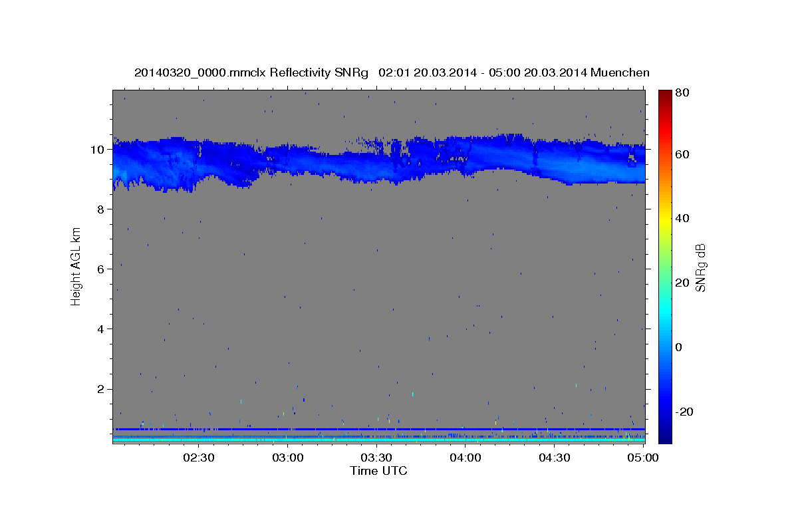Click the 03:30 time tick label

tap(376, 458)
